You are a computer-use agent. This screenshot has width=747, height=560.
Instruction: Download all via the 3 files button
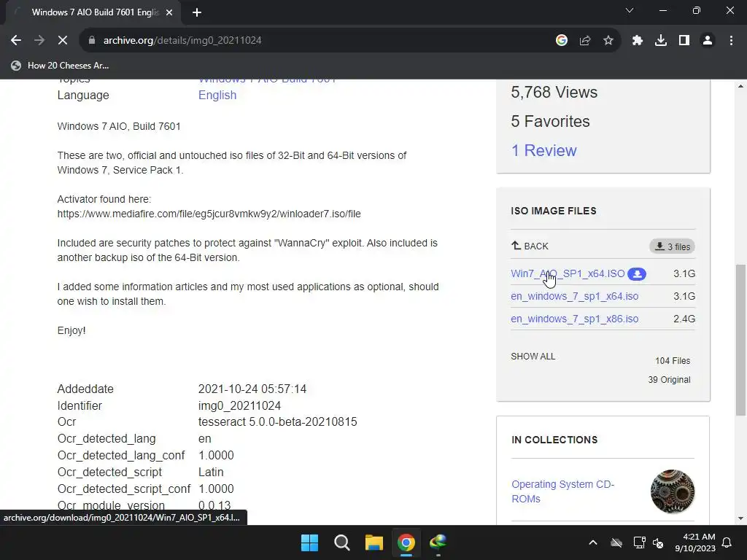pos(672,246)
